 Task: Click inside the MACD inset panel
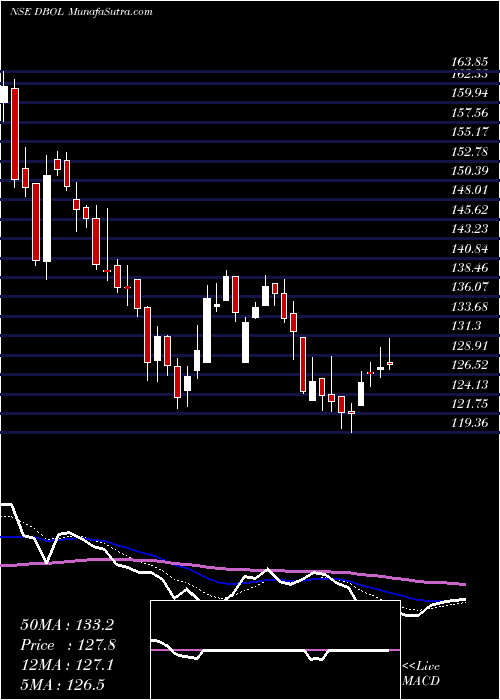[275, 650]
